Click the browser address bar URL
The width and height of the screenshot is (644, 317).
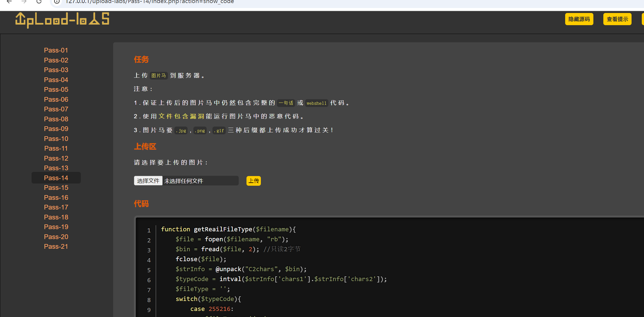(149, 2)
